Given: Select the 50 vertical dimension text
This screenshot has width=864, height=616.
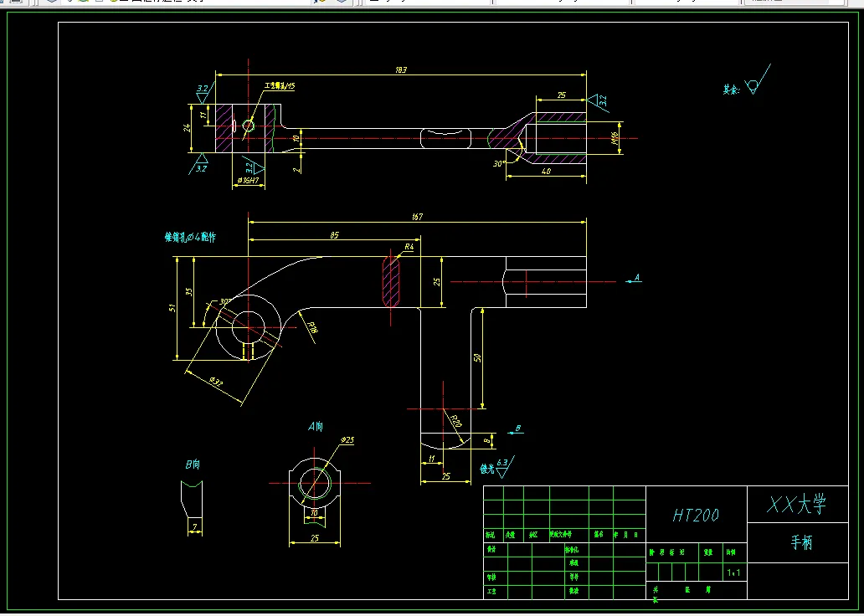Looking at the screenshot, I should (x=478, y=357).
